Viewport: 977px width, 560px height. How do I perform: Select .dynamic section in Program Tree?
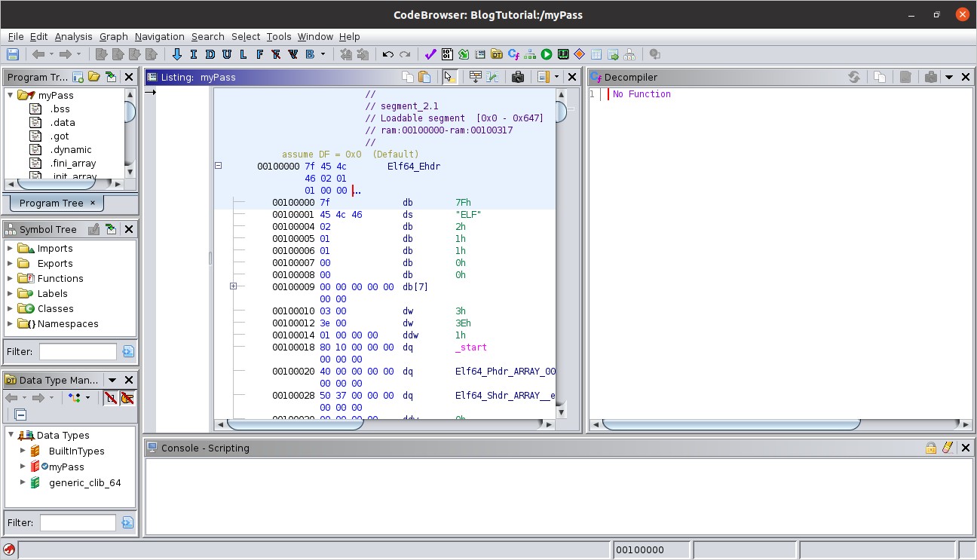click(71, 150)
